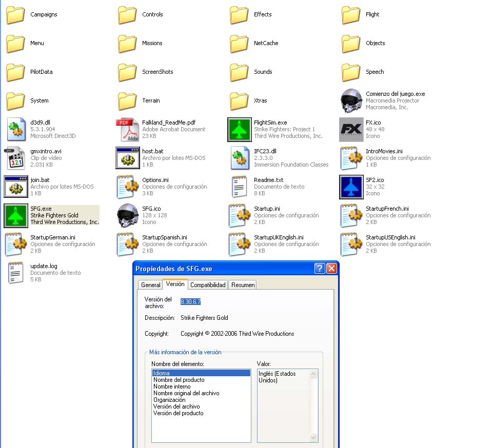Click the Sounds folder icon

click(239, 72)
